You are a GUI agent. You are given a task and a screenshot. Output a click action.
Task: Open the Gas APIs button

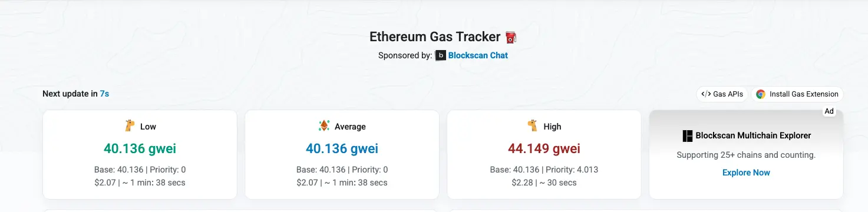[722, 94]
